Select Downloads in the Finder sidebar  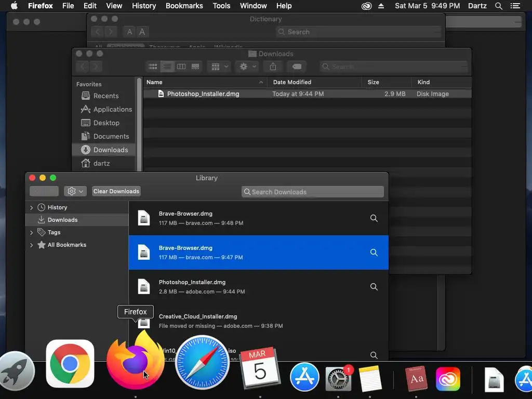tap(103, 150)
